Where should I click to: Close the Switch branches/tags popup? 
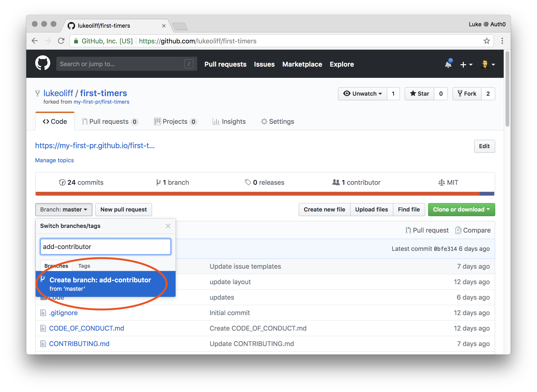(168, 226)
